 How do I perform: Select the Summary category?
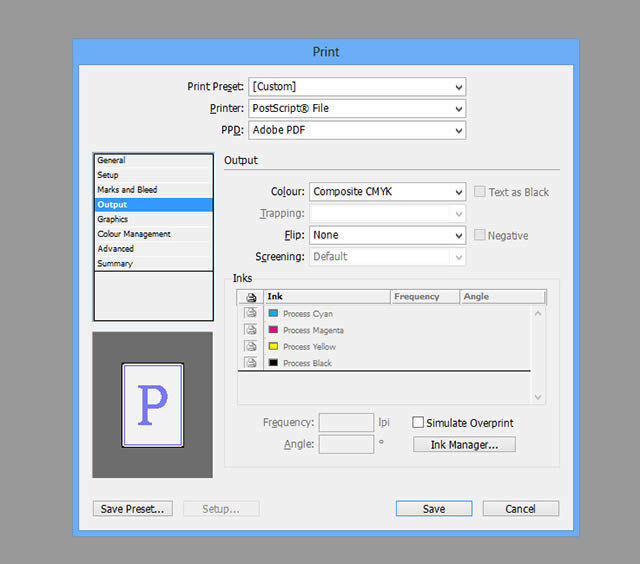pos(153,263)
